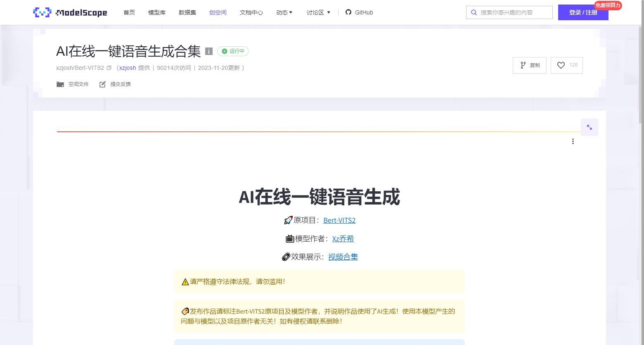The image size is (644, 345).
Task: Expand the 讨论区 dropdown menu
Action: [318, 12]
